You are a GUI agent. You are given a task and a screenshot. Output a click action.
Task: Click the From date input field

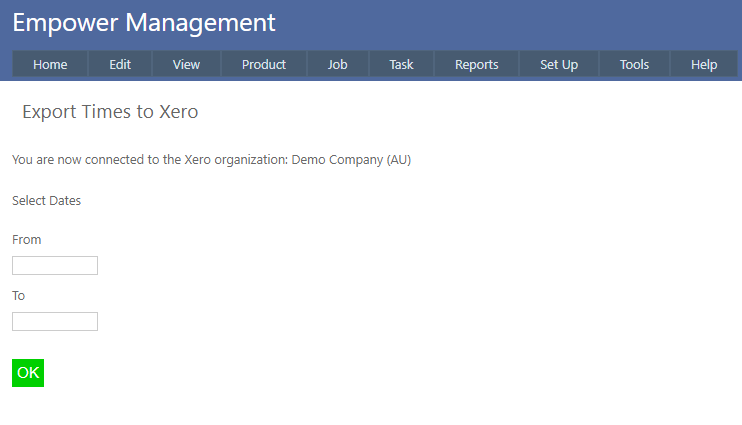(55, 265)
